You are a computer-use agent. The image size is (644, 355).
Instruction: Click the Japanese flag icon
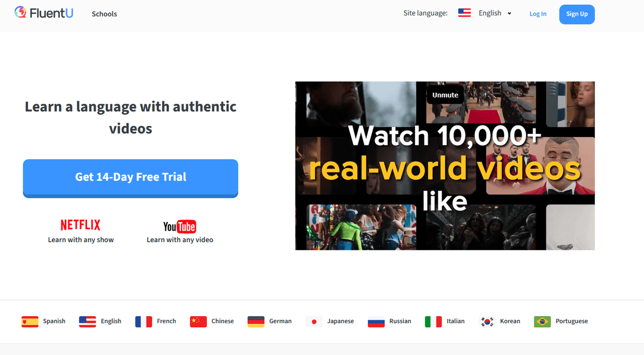(314, 321)
